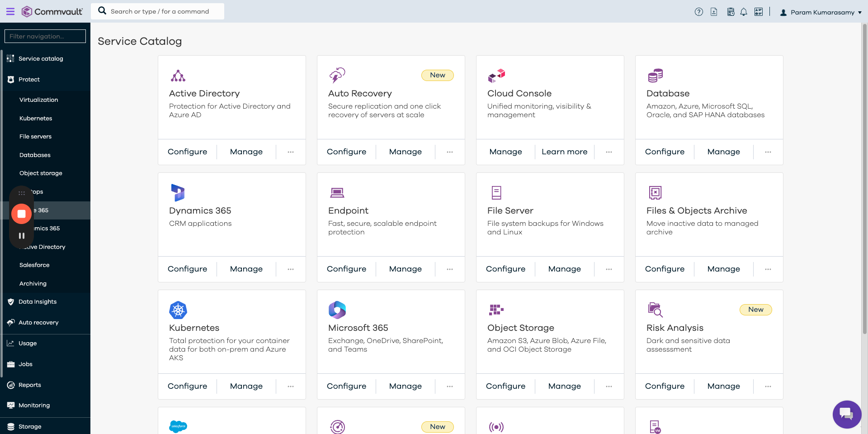Open more options for Auto Recovery card
The width and height of the screenshot is (868, 434).
[x=450, y=152]
